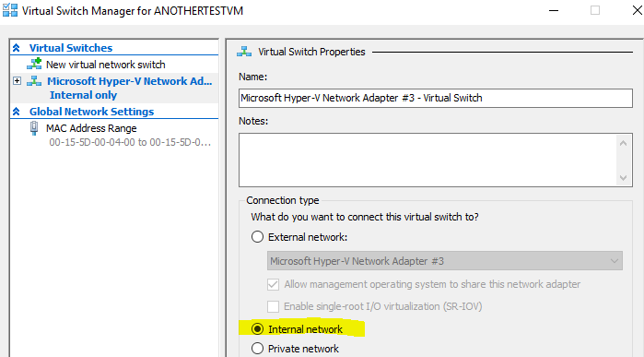Click the switch Name text field
Viewport: 644px width, 357px height.
pyautogui.click(x=436, y=98)
